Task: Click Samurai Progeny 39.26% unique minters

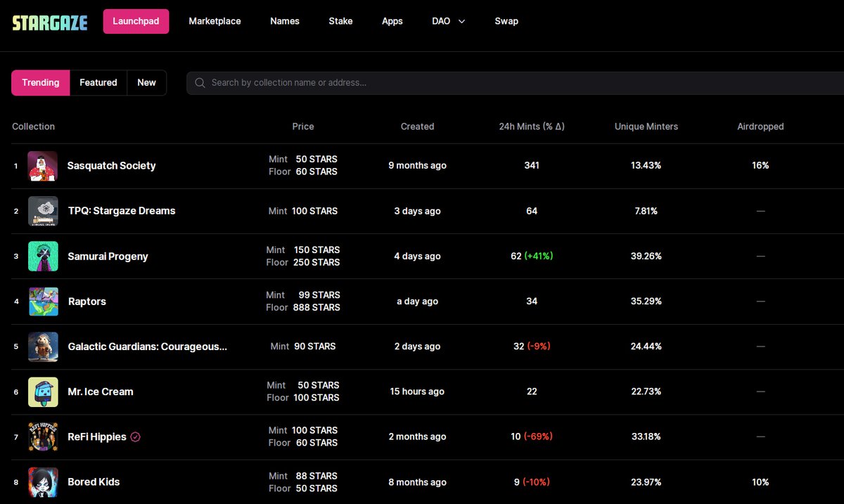Action: 646,256
